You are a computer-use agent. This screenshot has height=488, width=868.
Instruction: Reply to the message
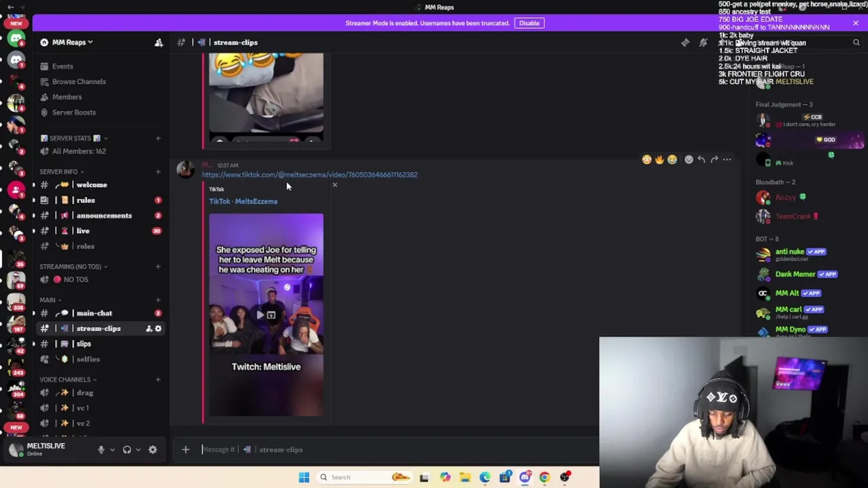coord(701,160)
